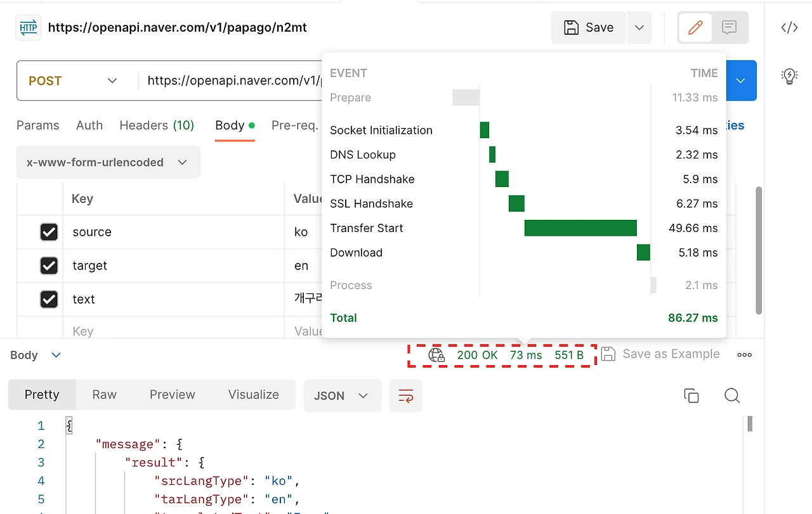Click the request panel vertical scrollbar
The width and height of the screenshot is (812, 514).
(x=759, y=250)
